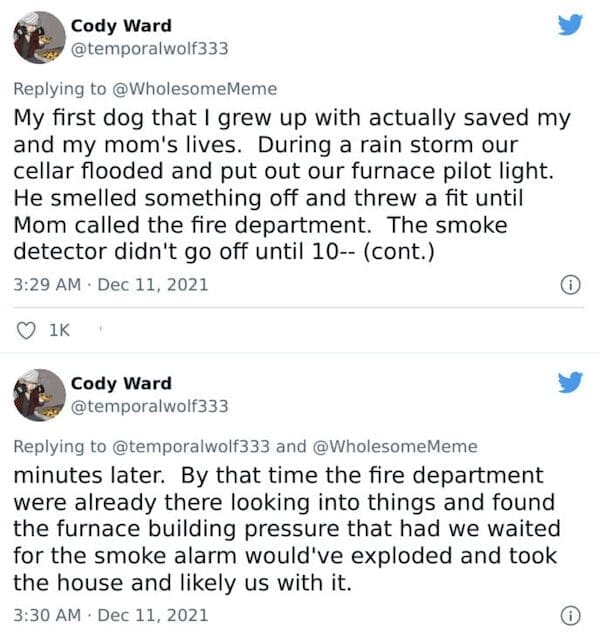This screenshot has height=632, width=600.
Task: Click @temporalwolf333 handle under the first name
Action: 149,48
